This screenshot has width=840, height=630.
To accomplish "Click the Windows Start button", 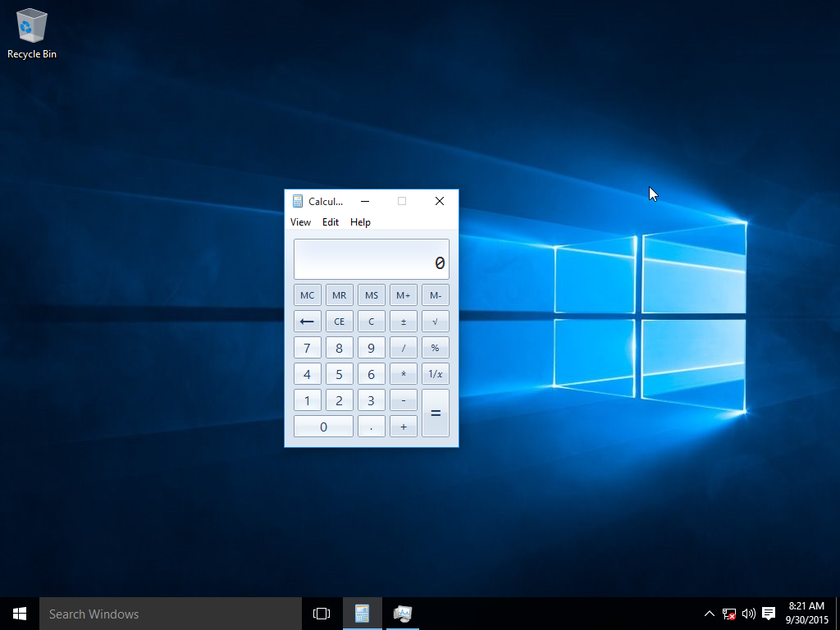I will click(x=20, y=614).
